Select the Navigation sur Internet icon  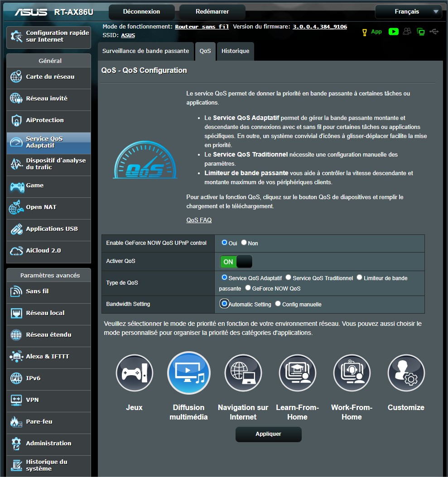click(243, 373)
